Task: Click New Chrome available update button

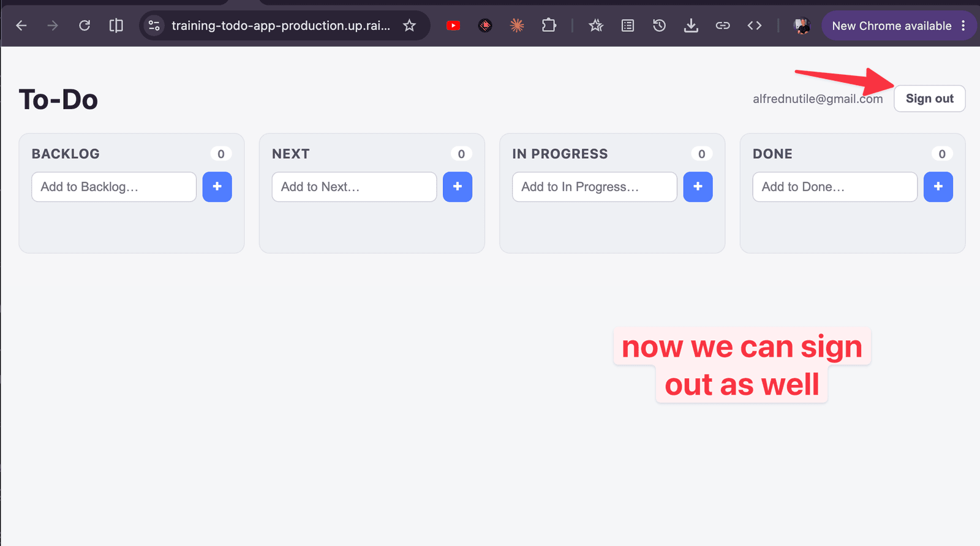Action: click(891, 26)
